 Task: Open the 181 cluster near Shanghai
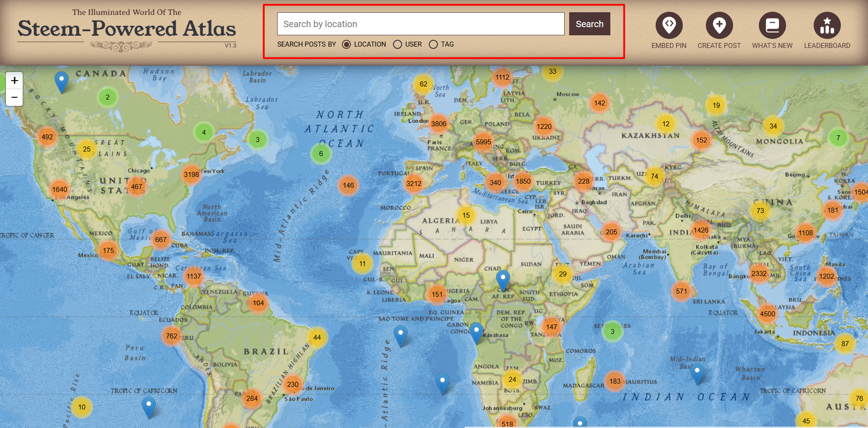pyautogui.click(x=833, y=210)
